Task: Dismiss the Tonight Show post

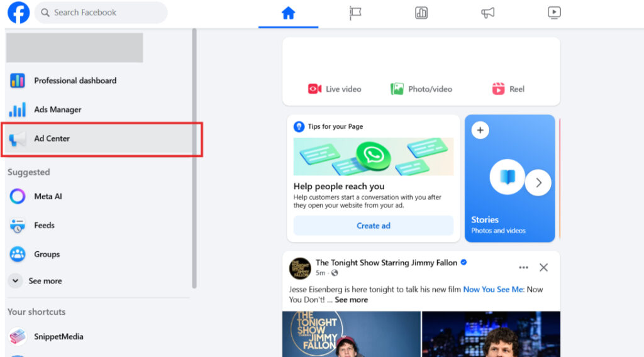Action: 543,268
